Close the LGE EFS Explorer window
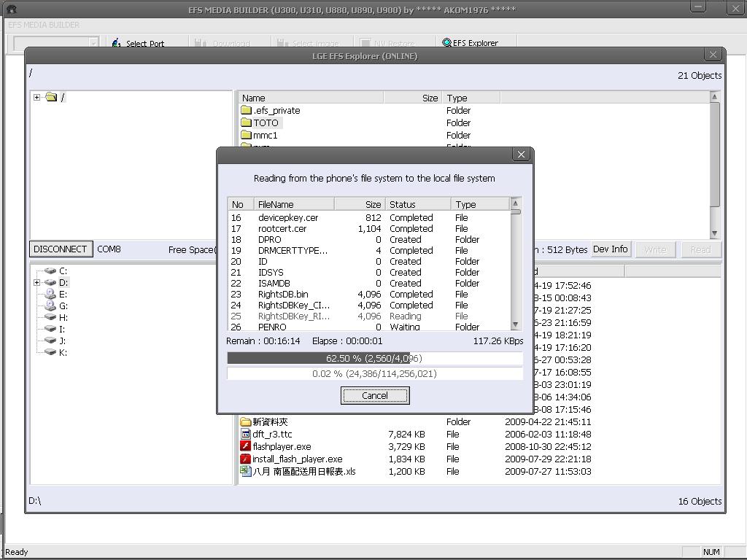 713,55
